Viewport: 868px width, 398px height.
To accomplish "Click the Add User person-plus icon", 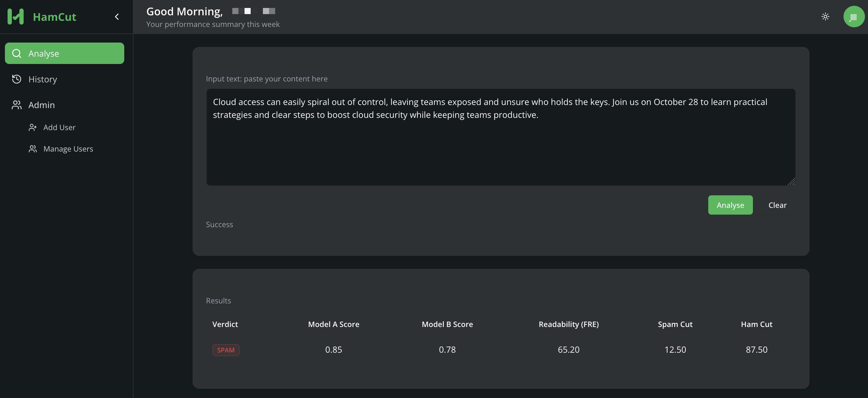I will [33, 127].
